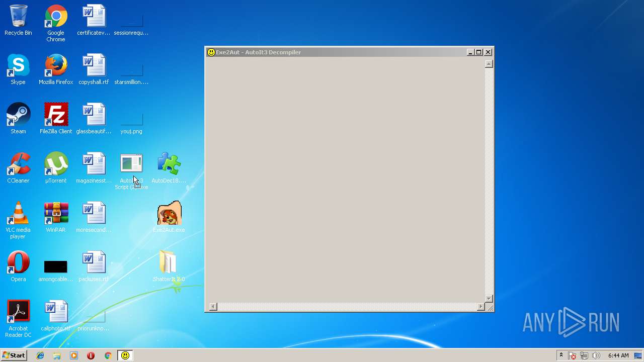Click Exe2Aut horizontal scrollbar right arrow
644x362 pixels.
(x=480, y=307)
